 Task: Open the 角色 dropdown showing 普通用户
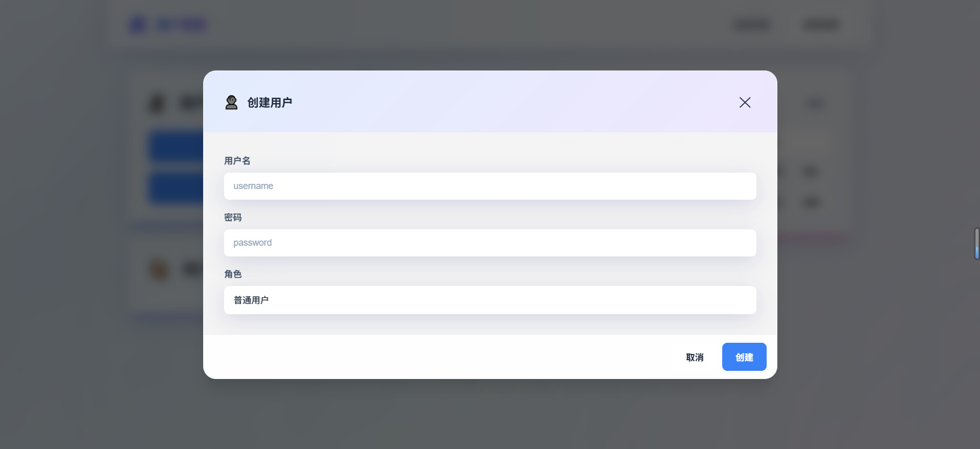point(490,300)
